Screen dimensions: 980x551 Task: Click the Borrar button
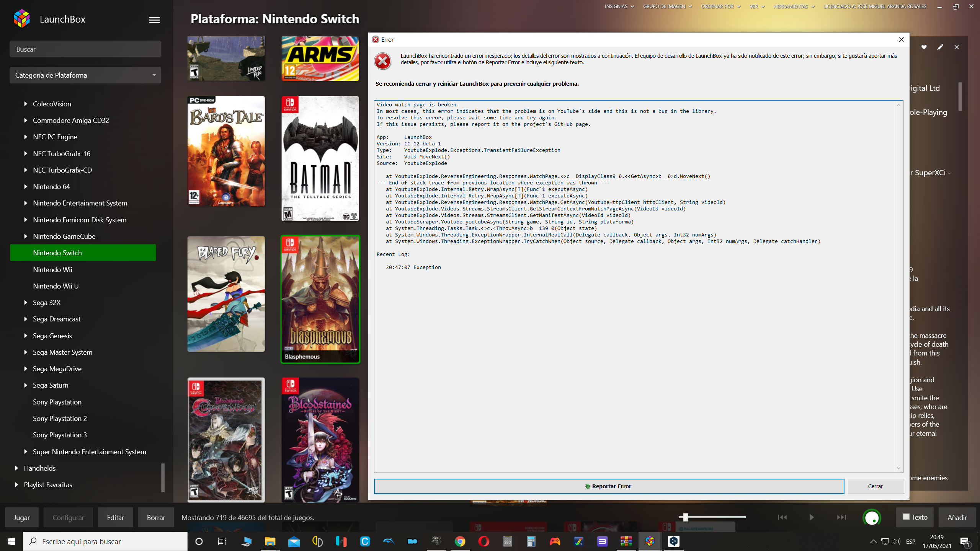pos(156,517)
